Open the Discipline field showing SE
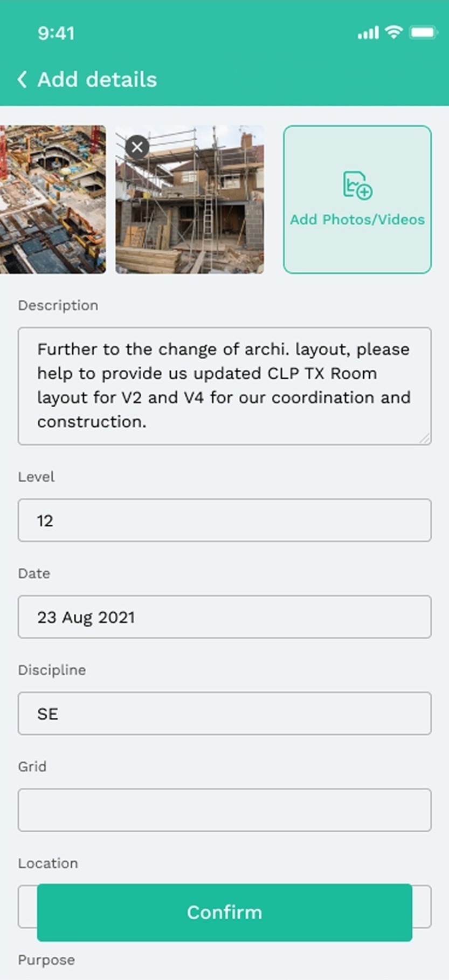449x980 pixels. (224, 714)
